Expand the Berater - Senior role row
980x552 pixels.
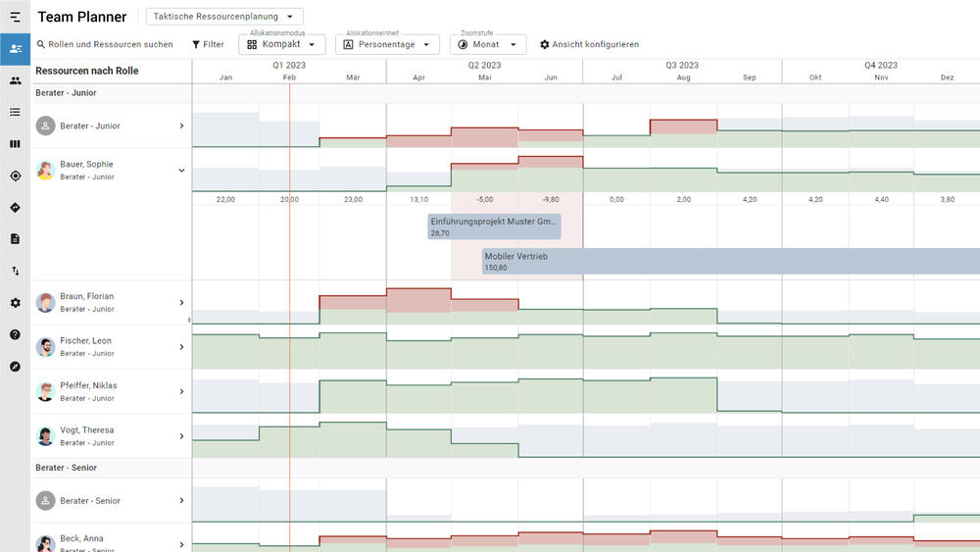(182, 500)
